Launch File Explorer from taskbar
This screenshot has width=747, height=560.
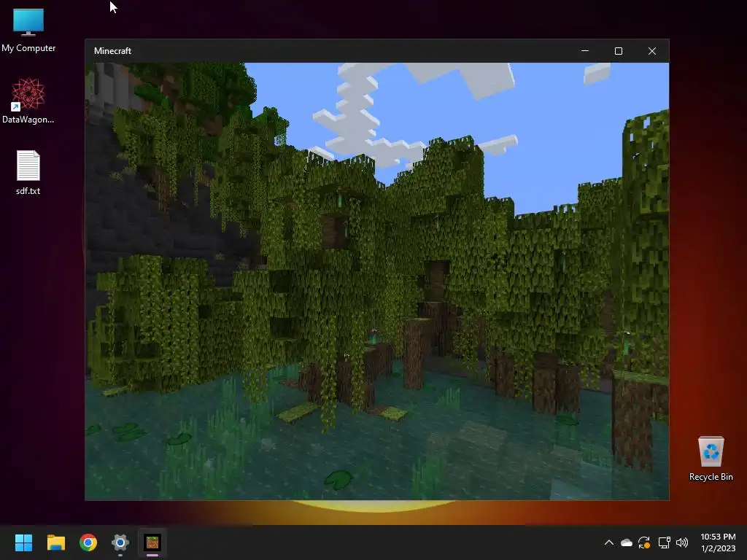tap(55, 542)
